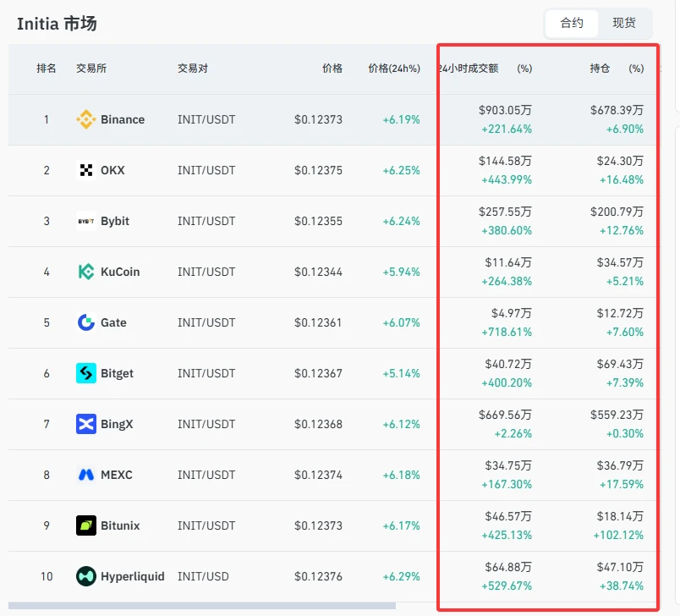Screen dimensions: 680x616
Task: Open the Bitunix exchange name link
Action: point(120,525)
